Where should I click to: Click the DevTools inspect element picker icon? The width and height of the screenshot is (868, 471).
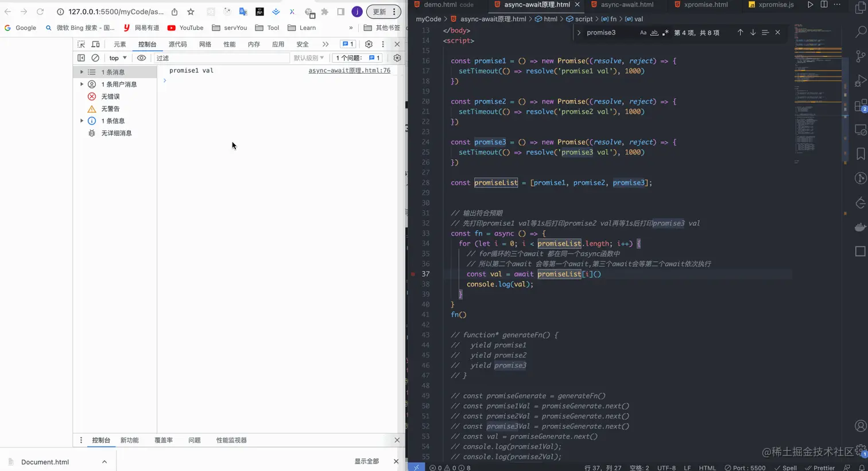click(x=81, y=44)
